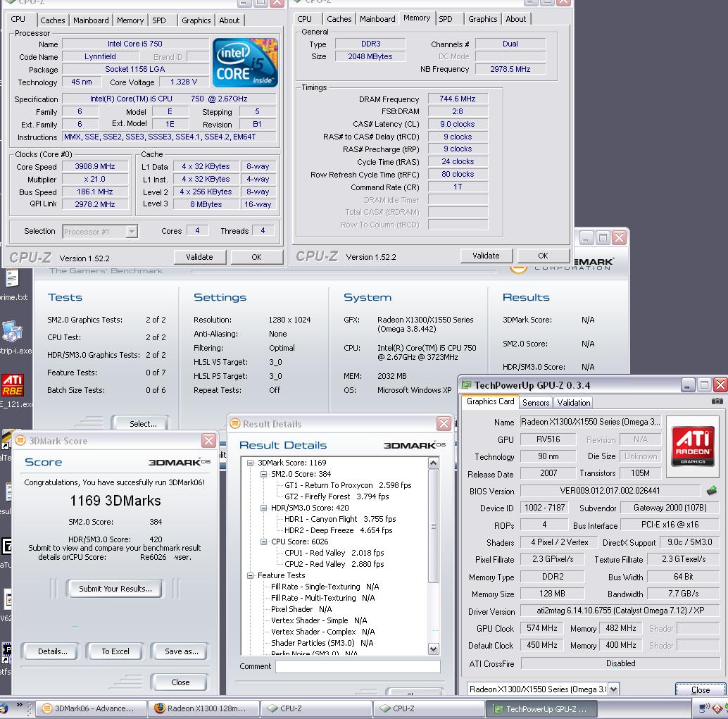
Task: Switch to GPU-Z Sensors tab
Action: point(536,402)
